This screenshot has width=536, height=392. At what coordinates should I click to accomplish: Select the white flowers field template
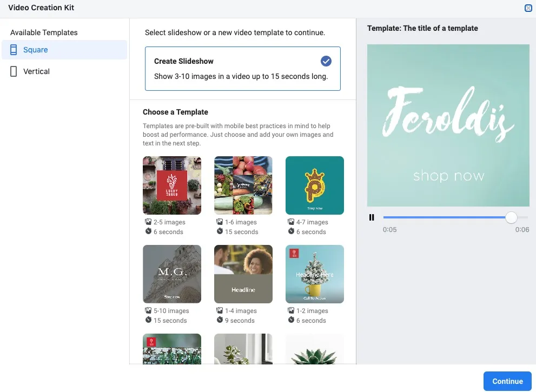tap(172, 349)
